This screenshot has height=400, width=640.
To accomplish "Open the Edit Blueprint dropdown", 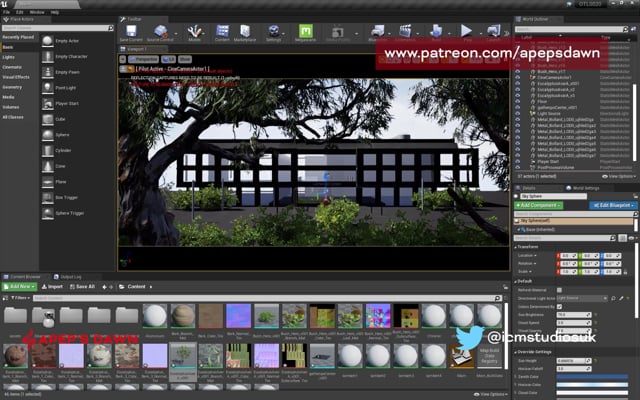I will pos(613,205).
